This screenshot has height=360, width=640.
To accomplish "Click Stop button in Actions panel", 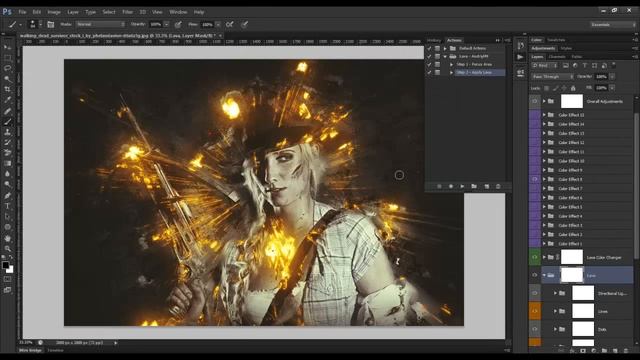I will (439, 186).
